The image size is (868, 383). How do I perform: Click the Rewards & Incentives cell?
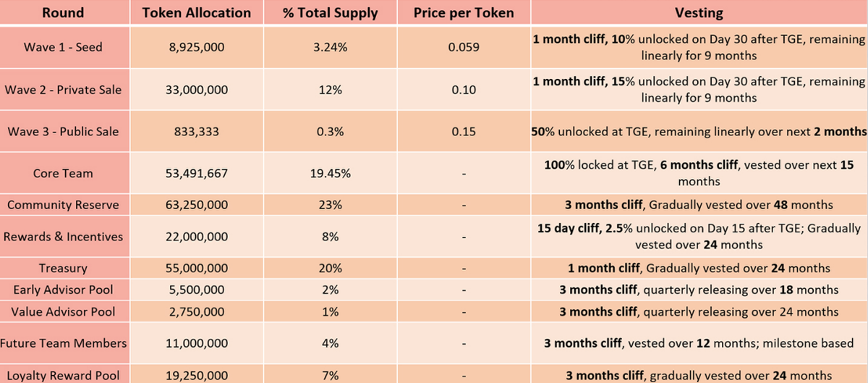click(x=63, y=237)
